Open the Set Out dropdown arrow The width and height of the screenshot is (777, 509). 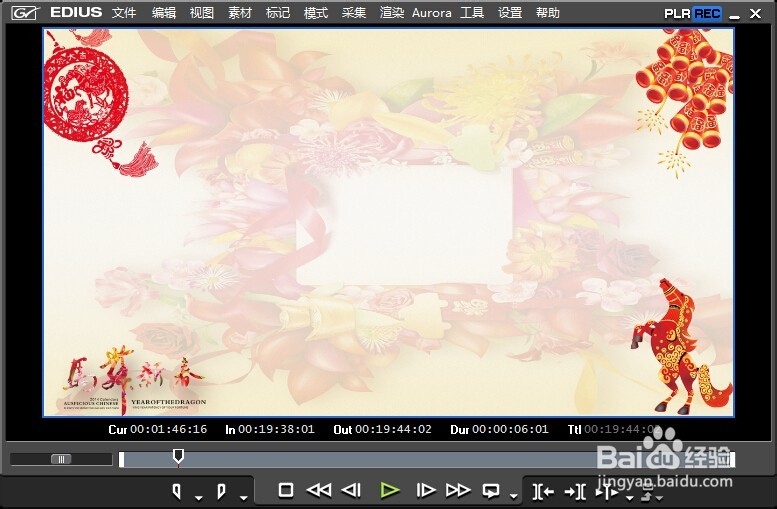(243, 497)
